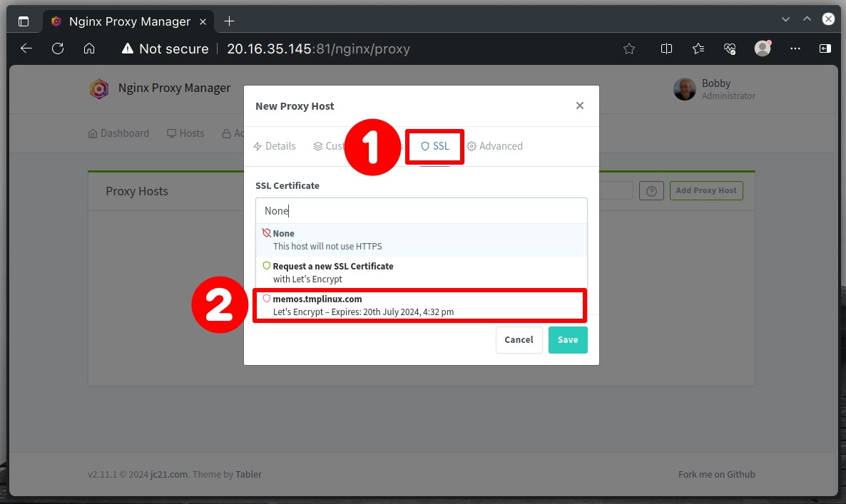
Task: Click the Not secure warning indicator
Action: [165, 48]
